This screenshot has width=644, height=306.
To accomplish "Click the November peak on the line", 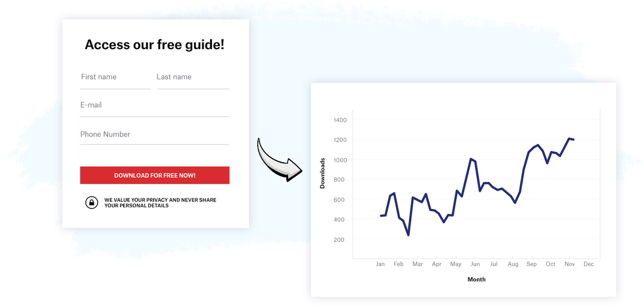I will 569,138.
